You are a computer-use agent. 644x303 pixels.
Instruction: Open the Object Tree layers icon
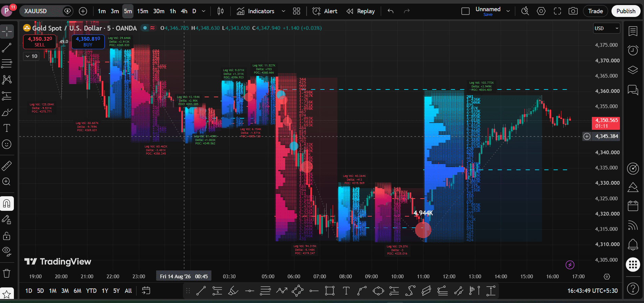[x=633, y=70]
